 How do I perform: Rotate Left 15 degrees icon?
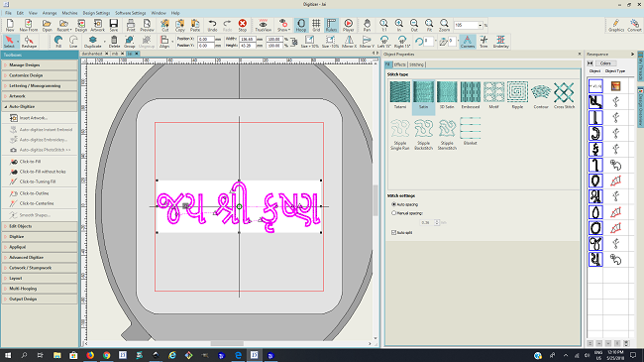pos(384,42)
